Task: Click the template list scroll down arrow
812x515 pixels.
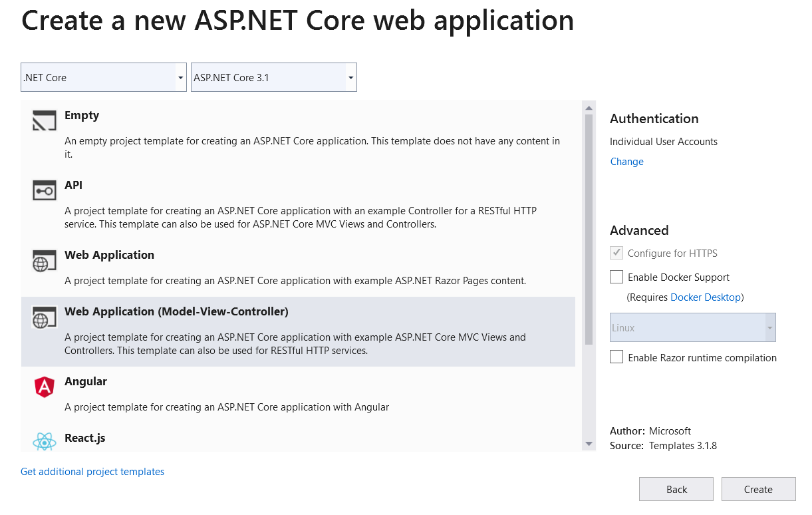Action: tap(589, 444)
